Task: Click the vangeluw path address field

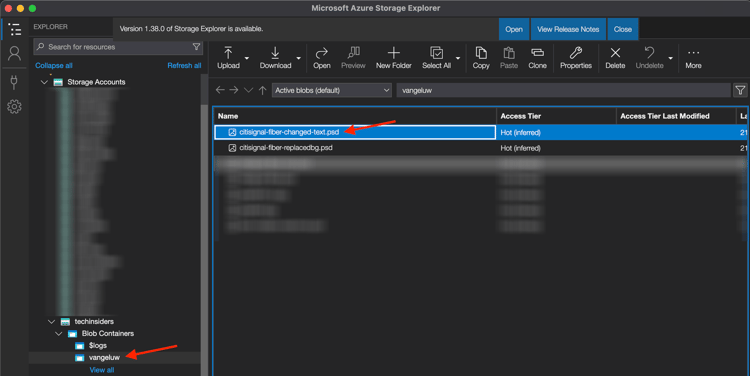Action: pyautogui.click(x=563, y=90)
